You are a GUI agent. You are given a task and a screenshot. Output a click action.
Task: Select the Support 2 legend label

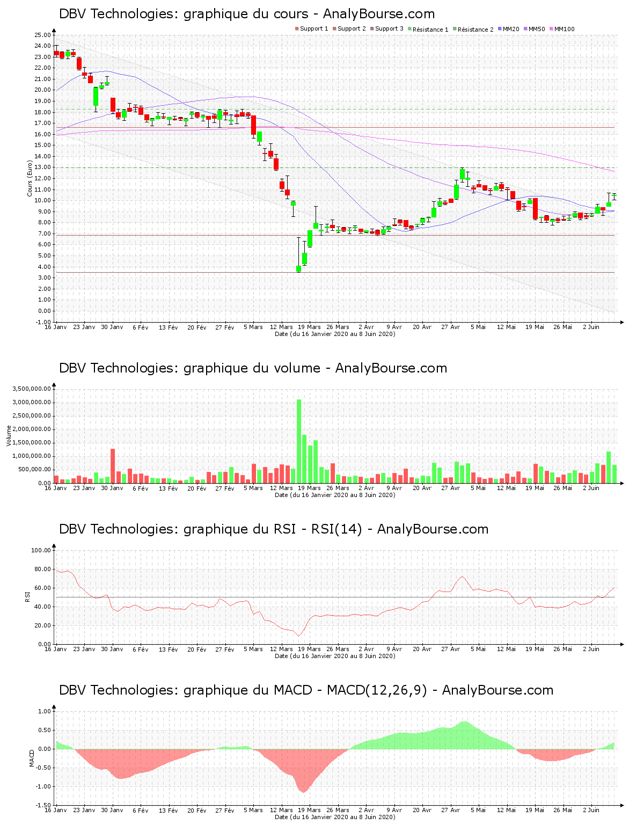click(352, 29)
